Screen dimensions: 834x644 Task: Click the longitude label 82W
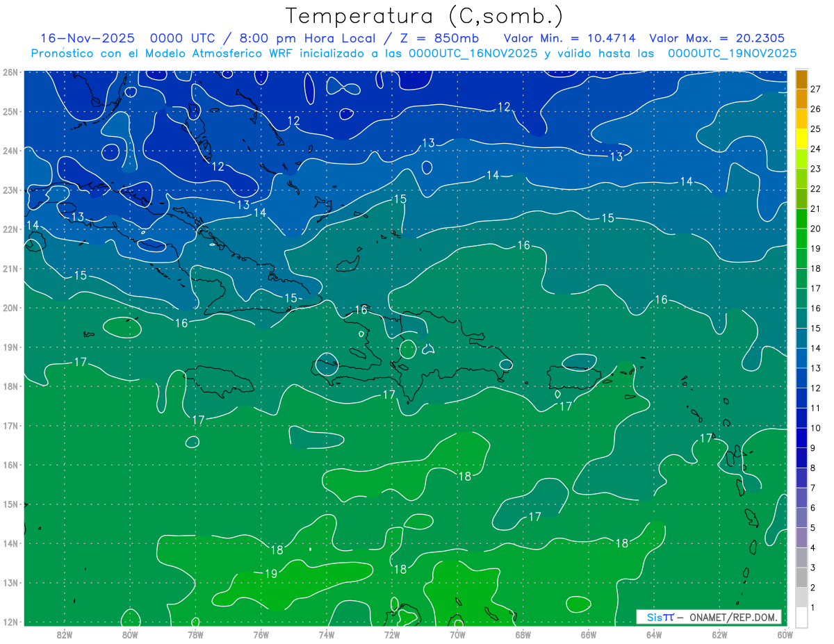coord(65,634)
